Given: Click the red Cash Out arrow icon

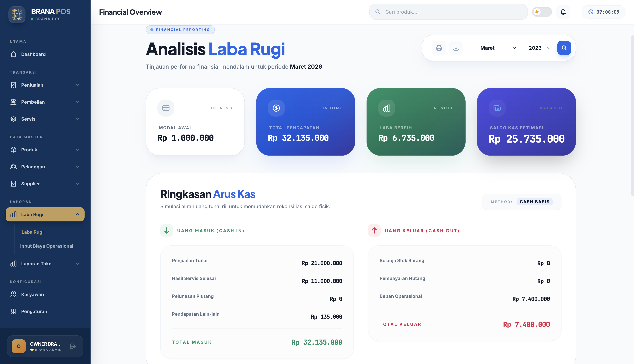Looking at the screenshot, I should [374, 230].
